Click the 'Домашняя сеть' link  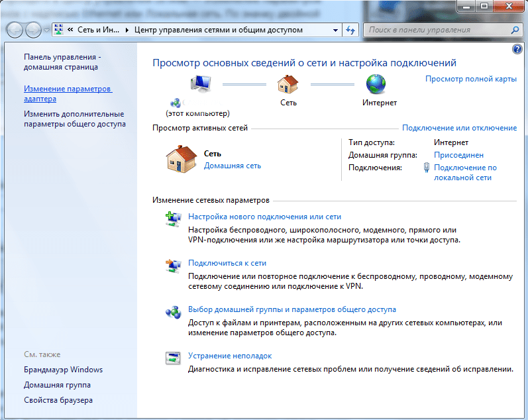click(x=233, y=166)
